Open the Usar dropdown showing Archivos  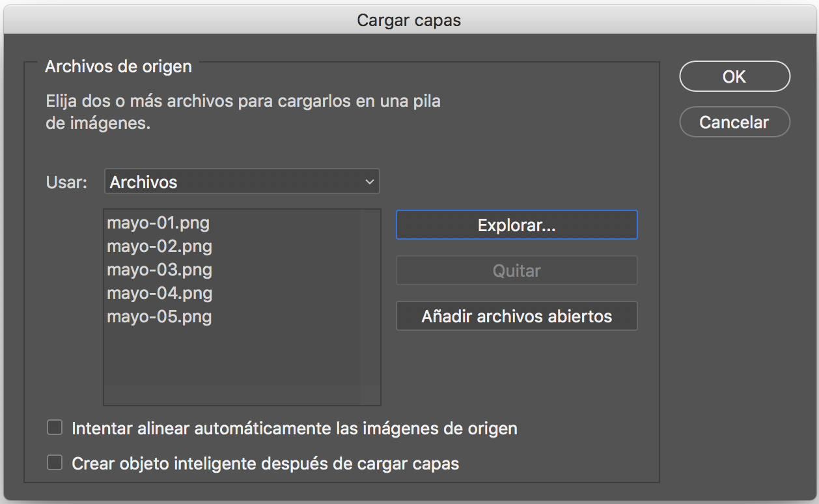click(x=242, y=182)
